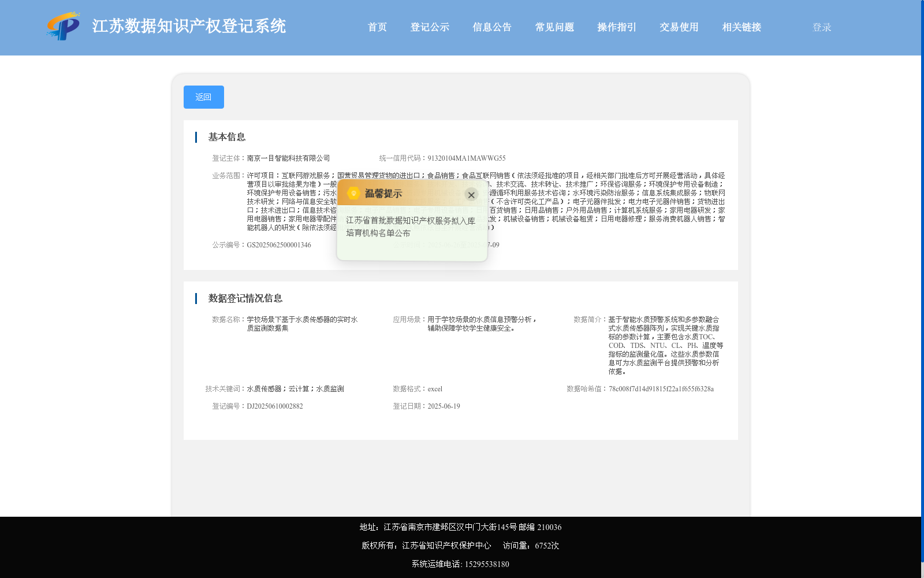Select the 数据登记情况信息 section heading
Screen dimensions: 924x578
[245, 298]
